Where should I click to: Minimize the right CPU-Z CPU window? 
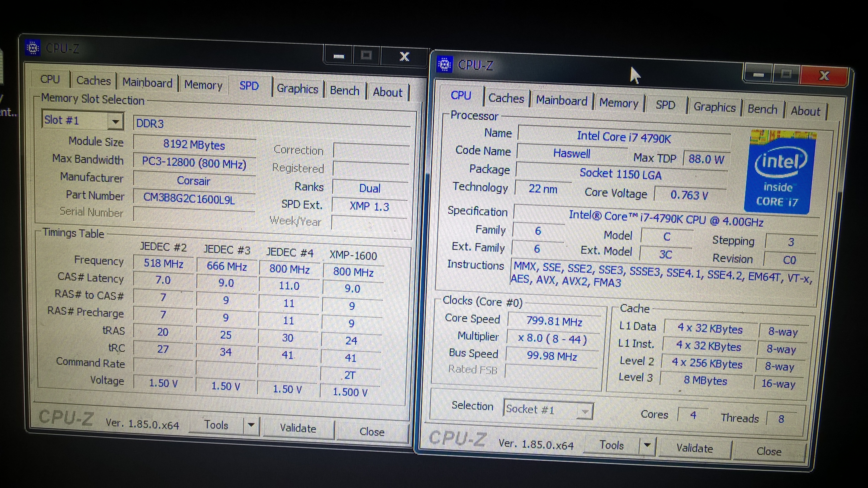(x=759, y=74)
